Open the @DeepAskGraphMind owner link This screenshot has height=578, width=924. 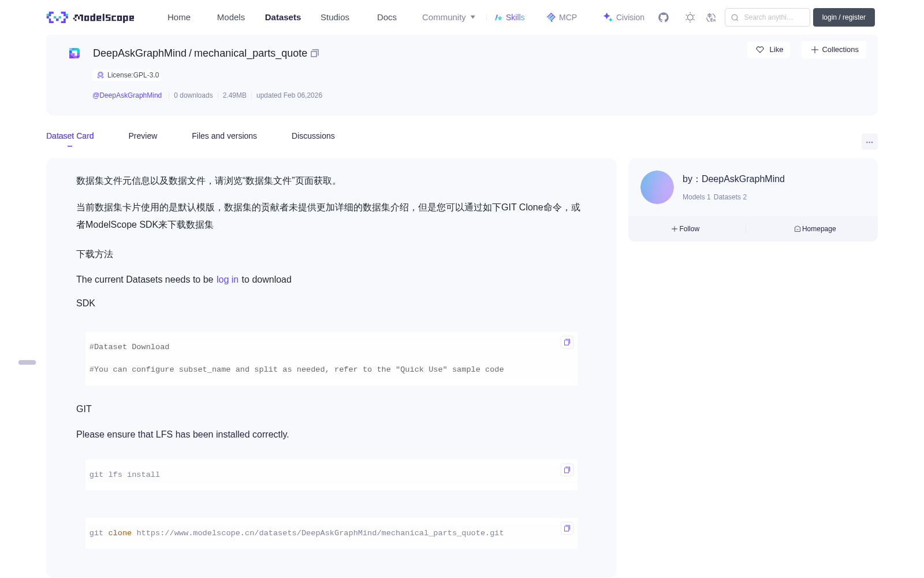[x=127, y=95]
